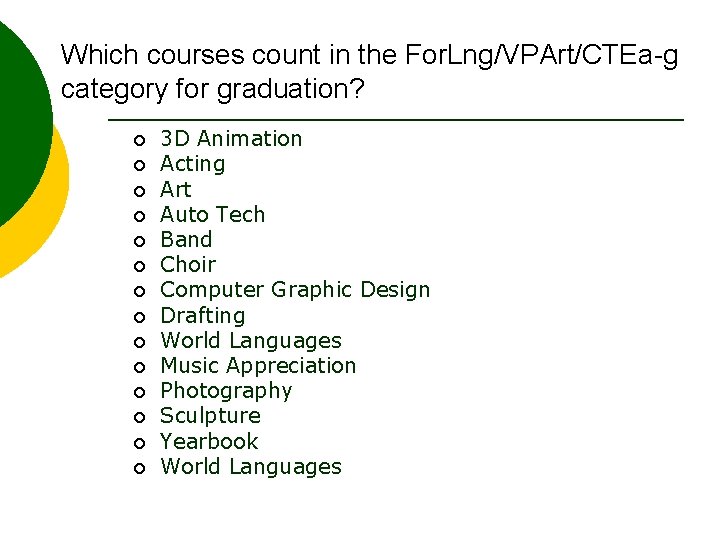
Task: Click the bullet beside 3D Animation
Action: tap(139, 140)
